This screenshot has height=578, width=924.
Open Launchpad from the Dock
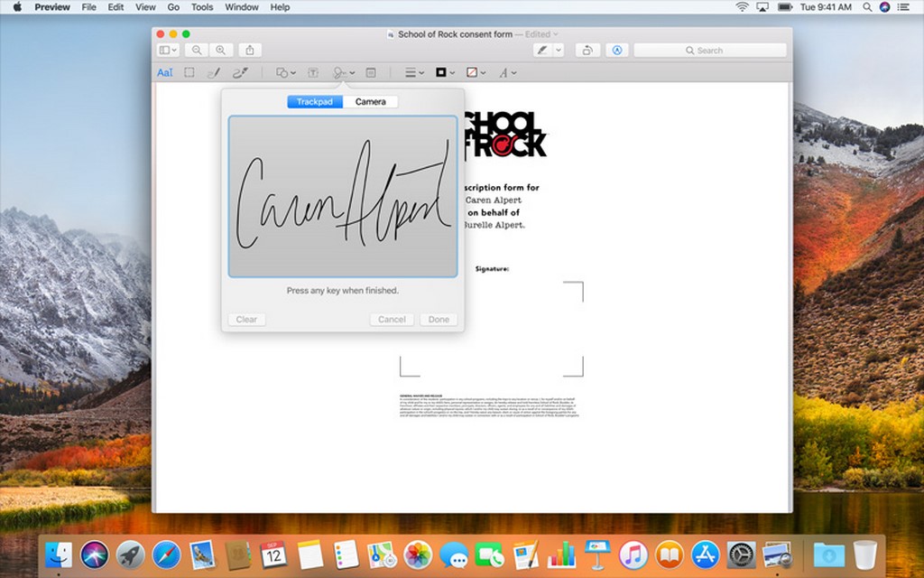(130, 555)
